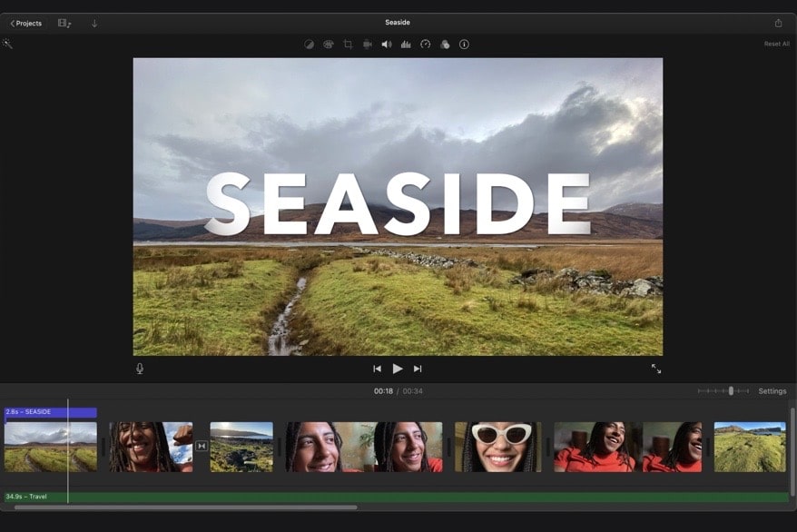The image size is (797, 532).
Task: Toggle the voiceover microphone recording
Action: click(140, 369)
